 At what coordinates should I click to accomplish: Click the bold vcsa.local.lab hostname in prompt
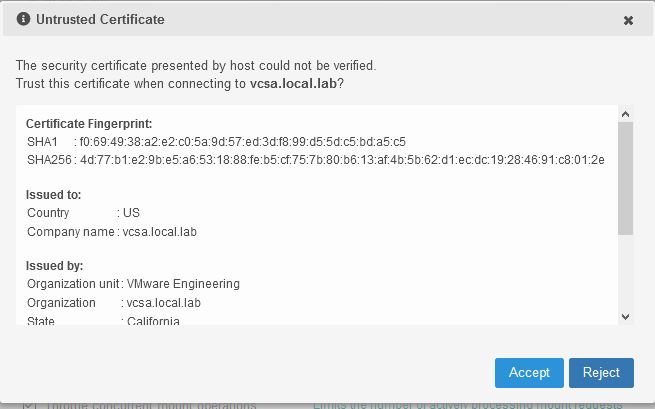pyautogui.click(x=293, y=84)
